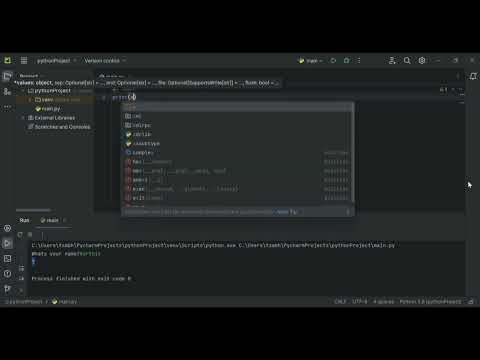Rerun main using run panel rerun icon
480x360 pixels.
click(20, 235)
